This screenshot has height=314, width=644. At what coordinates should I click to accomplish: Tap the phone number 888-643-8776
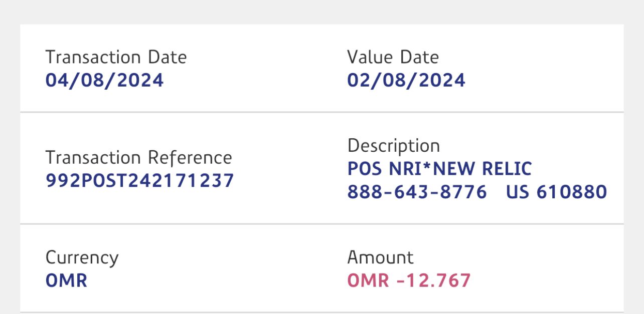pyautogui.click(x=417, y=192)
